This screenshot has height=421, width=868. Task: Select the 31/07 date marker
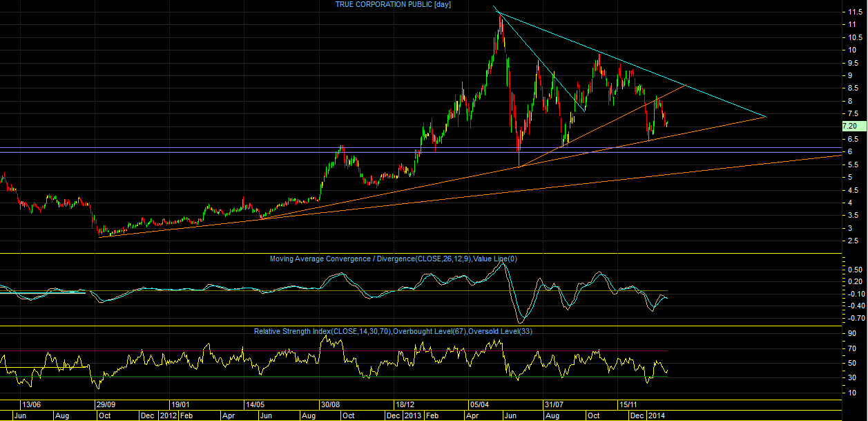[x=553, y=404]
